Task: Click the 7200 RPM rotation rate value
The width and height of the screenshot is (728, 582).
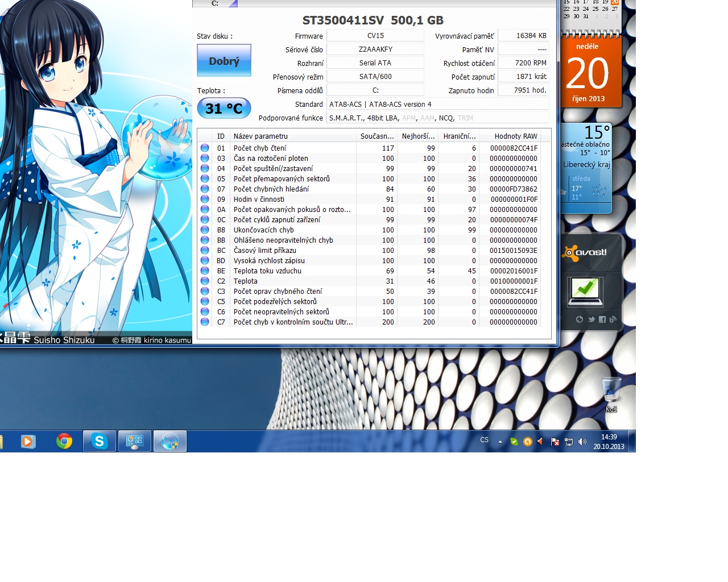Action: pyautogui.click(x=523, y=63)
